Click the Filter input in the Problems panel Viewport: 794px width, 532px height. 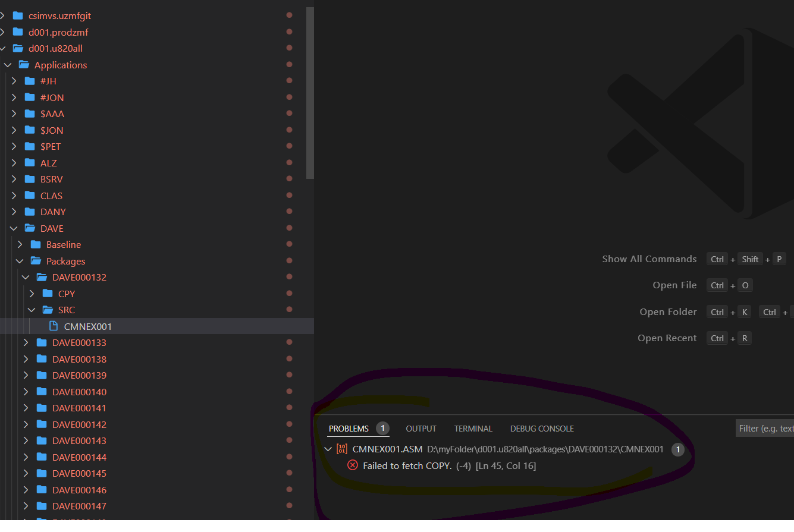(x=767, y=428)
